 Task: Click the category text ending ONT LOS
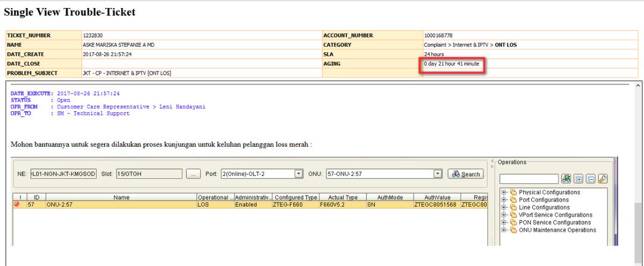471,45
